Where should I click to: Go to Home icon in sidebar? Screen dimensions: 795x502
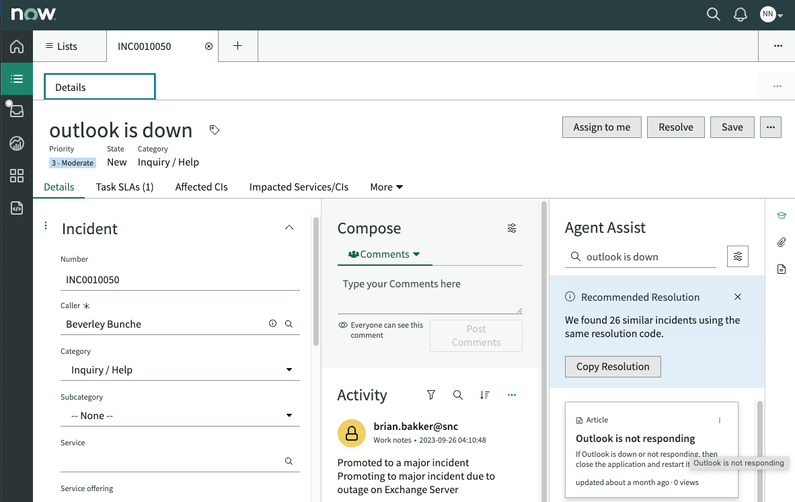17,46
